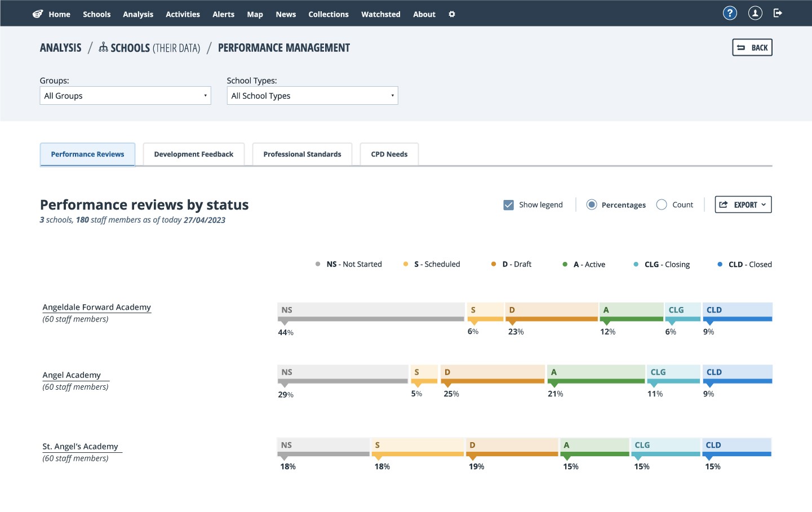Open Watchsted in the navigation bar
The height and width of the screenshot is (512, 812).
(x=381, y=14)
